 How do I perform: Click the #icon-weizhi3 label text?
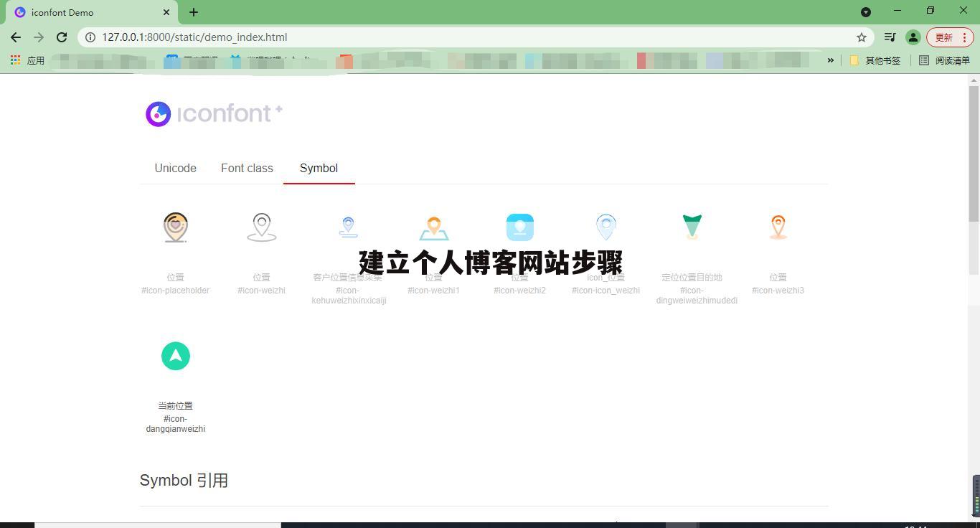click(x=778, y=291)
